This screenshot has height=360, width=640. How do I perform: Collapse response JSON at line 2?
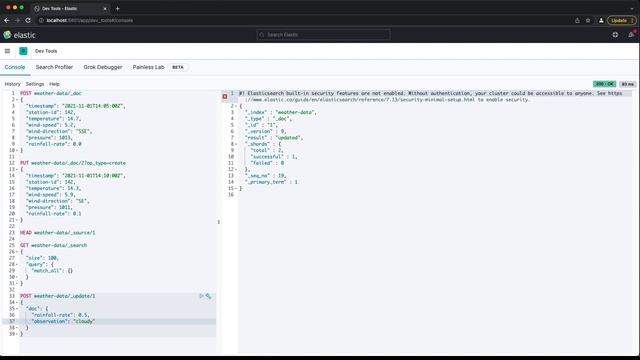(236, 106)
